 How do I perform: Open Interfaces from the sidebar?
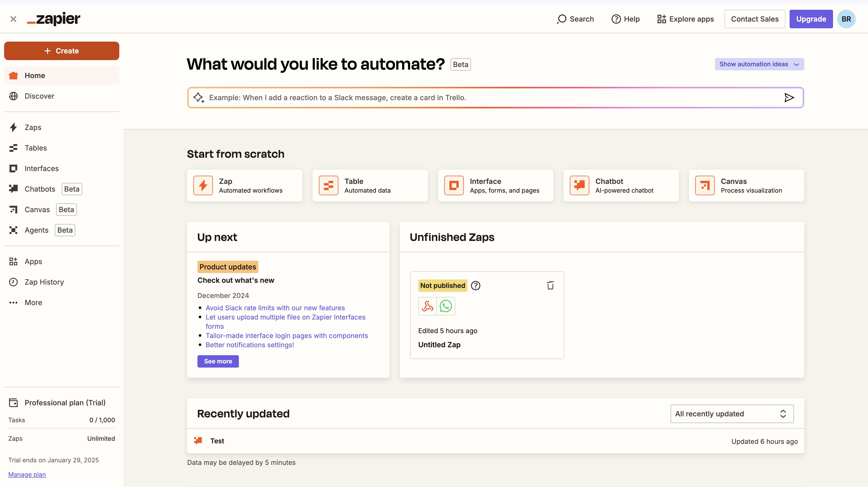(62, 168)
